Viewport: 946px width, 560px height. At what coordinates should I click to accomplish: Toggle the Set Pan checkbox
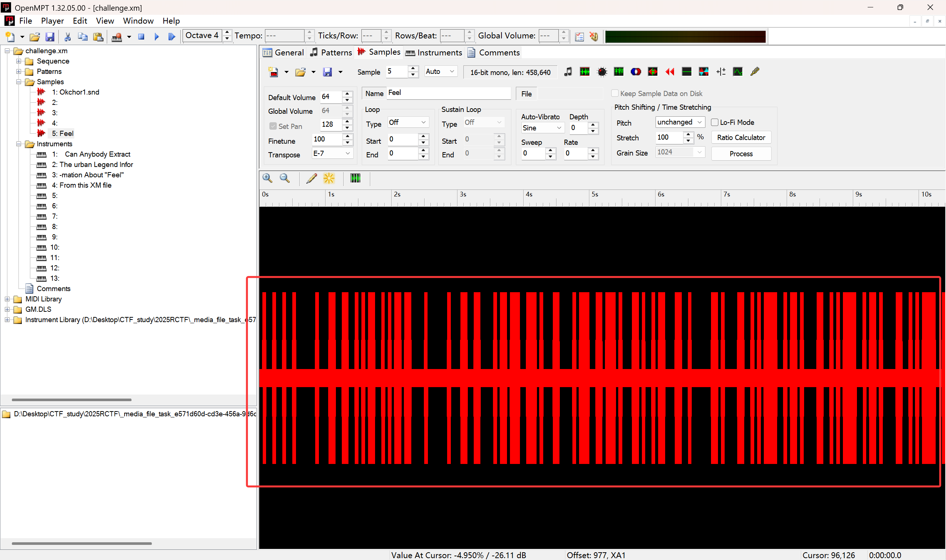pyautogui.click(x=273, y=126)
